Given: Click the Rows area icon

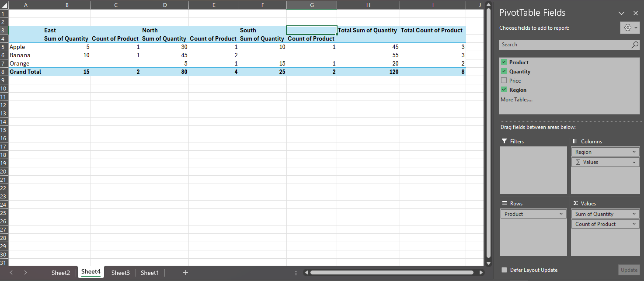Looking at the screenshot, I should coord(503,203).
